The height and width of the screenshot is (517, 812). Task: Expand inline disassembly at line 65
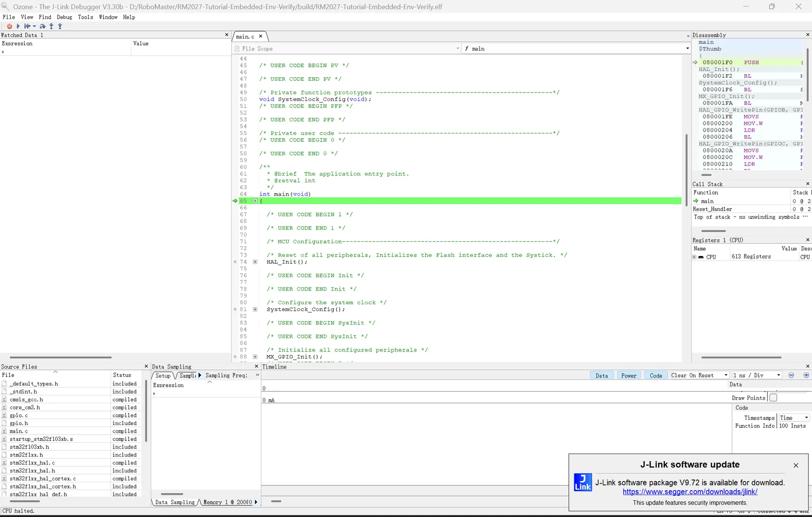tap(255, 201)
